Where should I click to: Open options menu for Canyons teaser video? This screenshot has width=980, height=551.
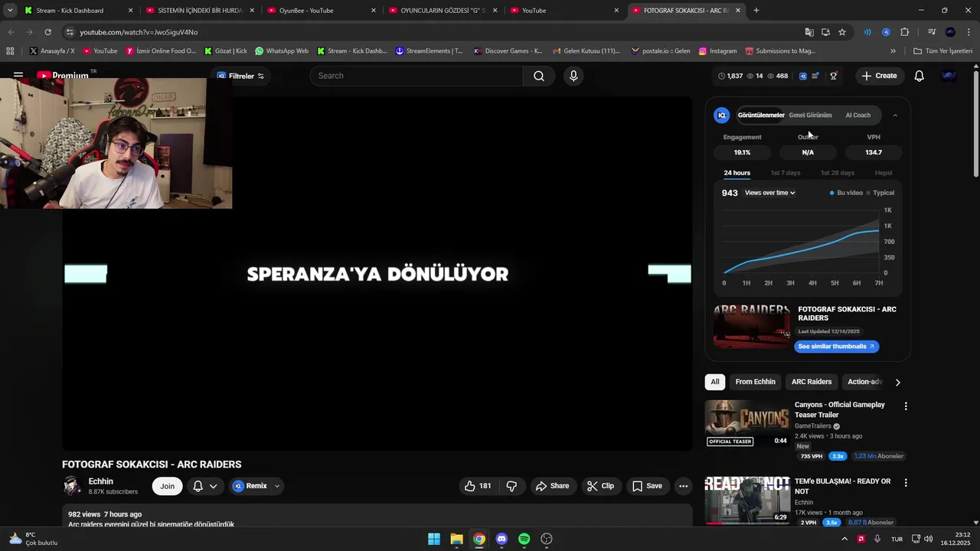point(906,406)
